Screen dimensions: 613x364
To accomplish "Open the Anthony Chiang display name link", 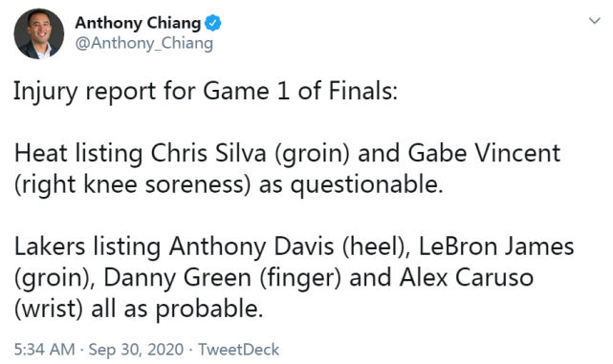I will pos(138,23).
